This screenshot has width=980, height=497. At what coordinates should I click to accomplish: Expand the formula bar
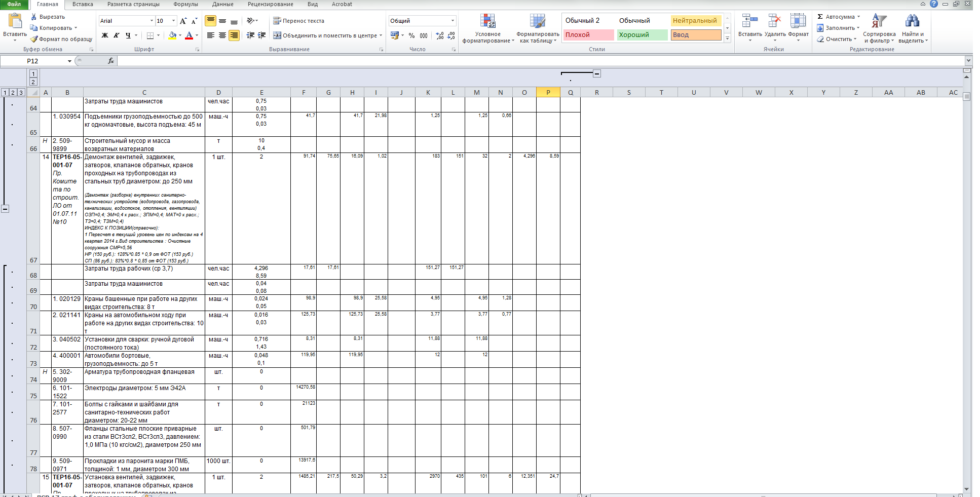pos(968,61)
